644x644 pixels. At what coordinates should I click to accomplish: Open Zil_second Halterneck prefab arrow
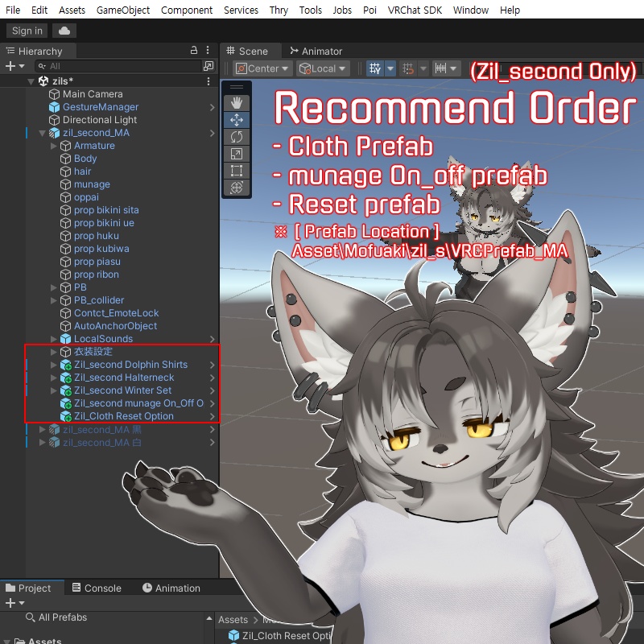coord(212,378)
